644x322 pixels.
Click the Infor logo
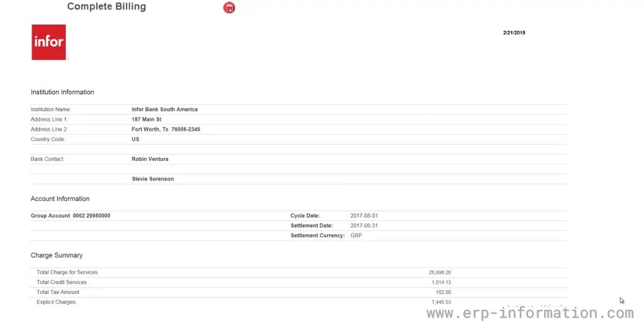click(49, 42)
